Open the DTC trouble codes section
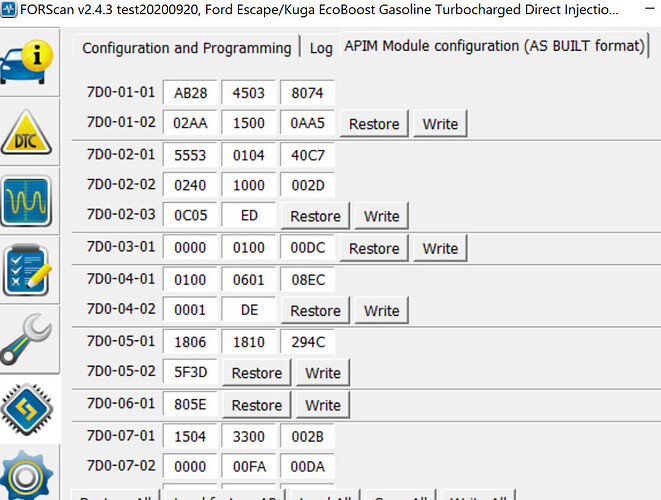Viewport: 661px width, 500px height. [x=26, y=132]
